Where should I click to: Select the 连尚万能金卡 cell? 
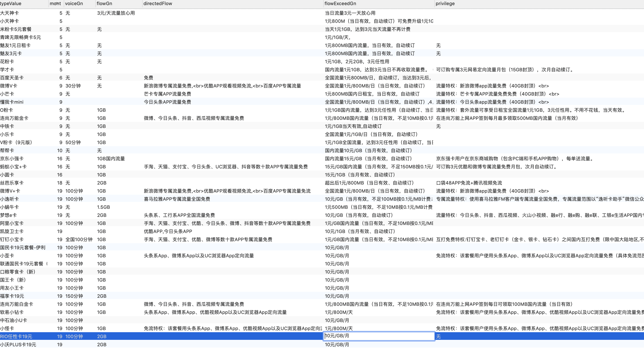click(x=14, y=118)
